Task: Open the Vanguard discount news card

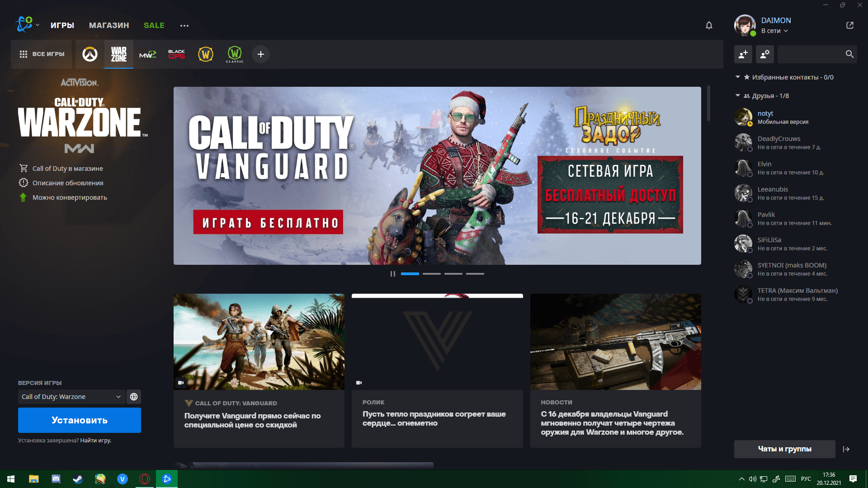Action: click(x=259, y=371)
